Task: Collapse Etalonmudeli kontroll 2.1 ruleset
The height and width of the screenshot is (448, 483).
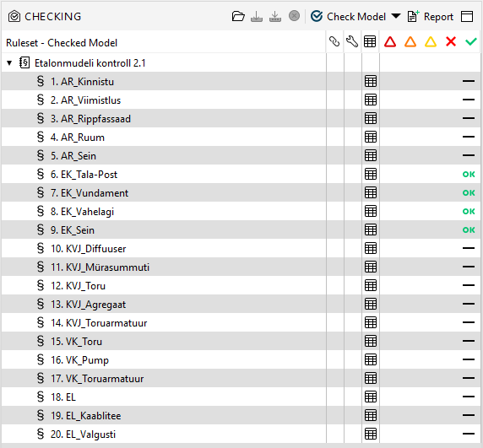Action: (x=9, y=63)
